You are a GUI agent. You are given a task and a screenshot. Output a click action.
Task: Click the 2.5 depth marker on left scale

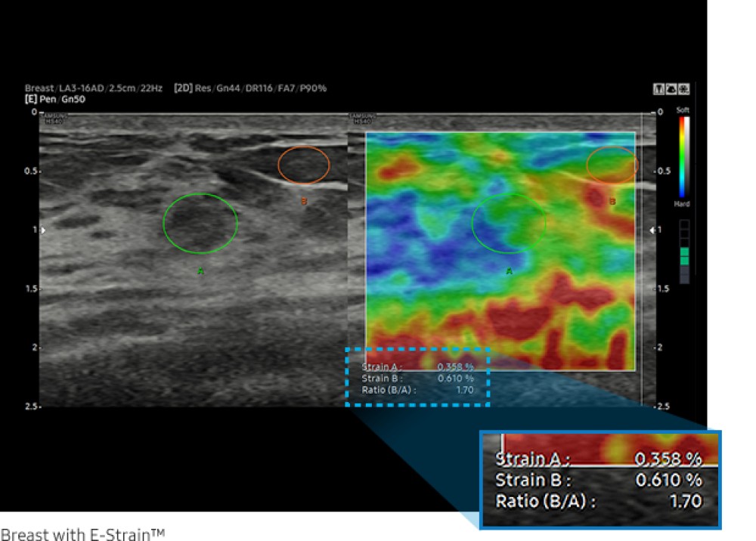[31, 407]
